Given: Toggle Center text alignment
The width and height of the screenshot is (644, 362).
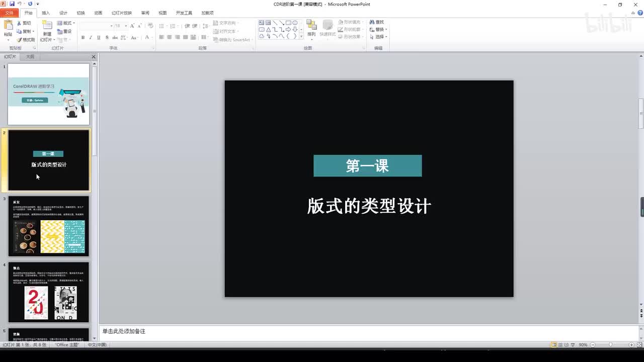Looking at the screenshot, I should 170,37.
